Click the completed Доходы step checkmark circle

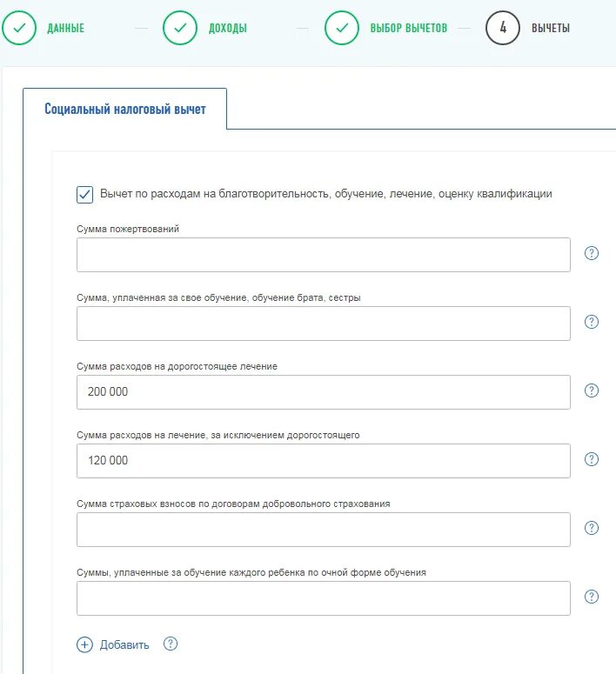[180, 28]
